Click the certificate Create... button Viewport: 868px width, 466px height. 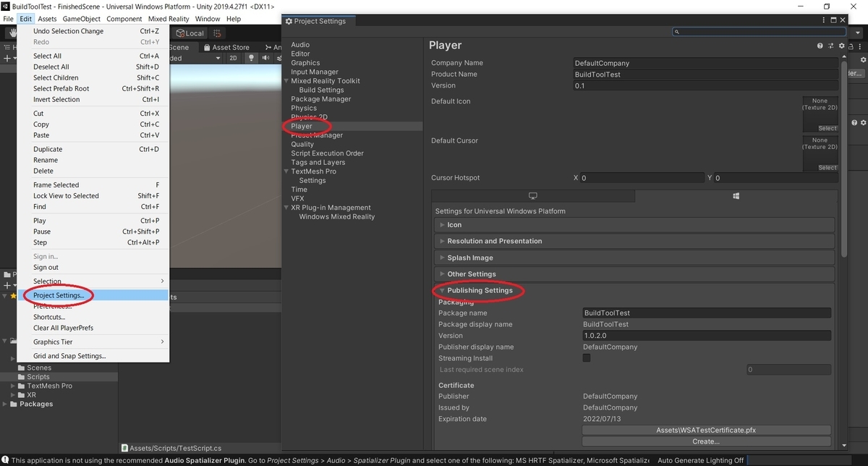click(x=706, y=441)
